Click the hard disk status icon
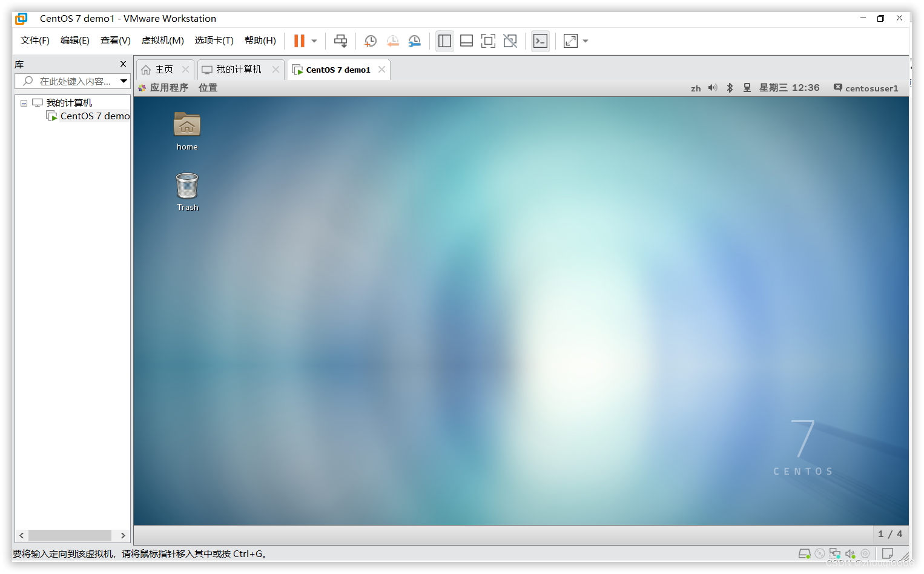Viewport: 924px width, 574px height. [x=804, y=553]
